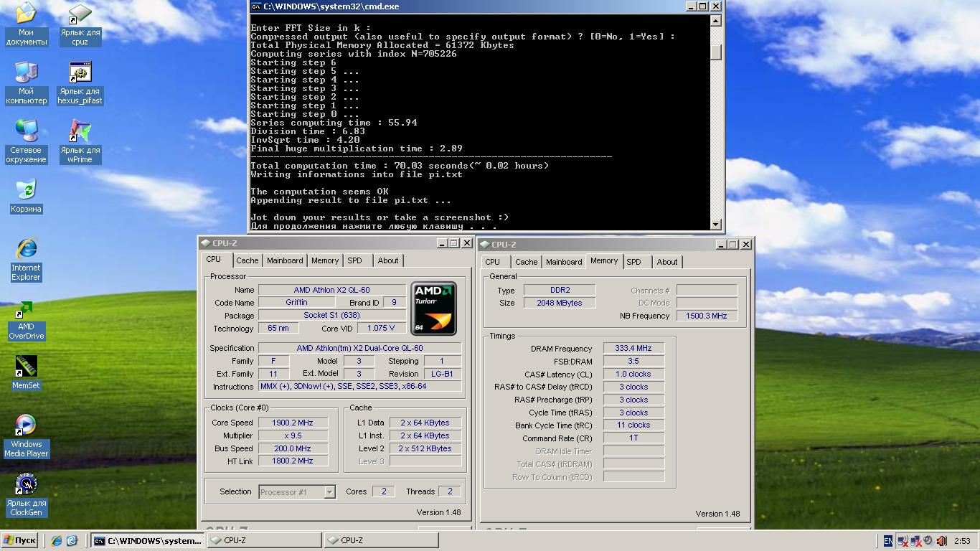Click the Code Name value Griffin
The height and width of the screenshot is (551, 980).
(x=296, y=303)
